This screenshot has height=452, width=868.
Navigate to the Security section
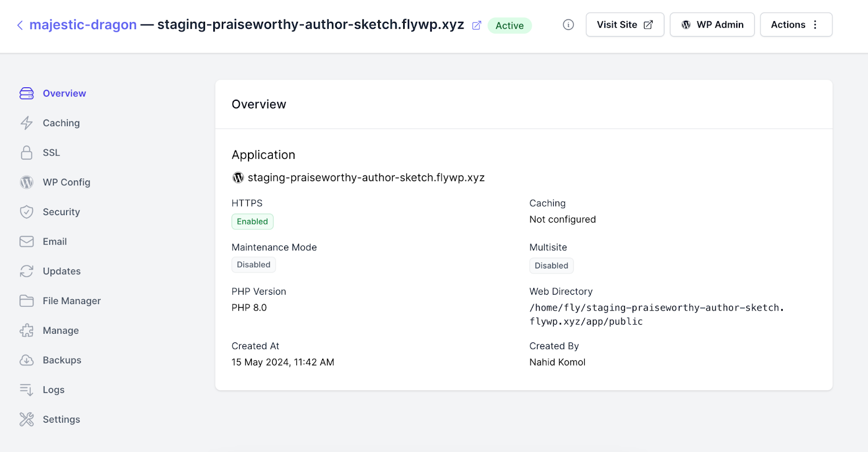coord(50,212)
